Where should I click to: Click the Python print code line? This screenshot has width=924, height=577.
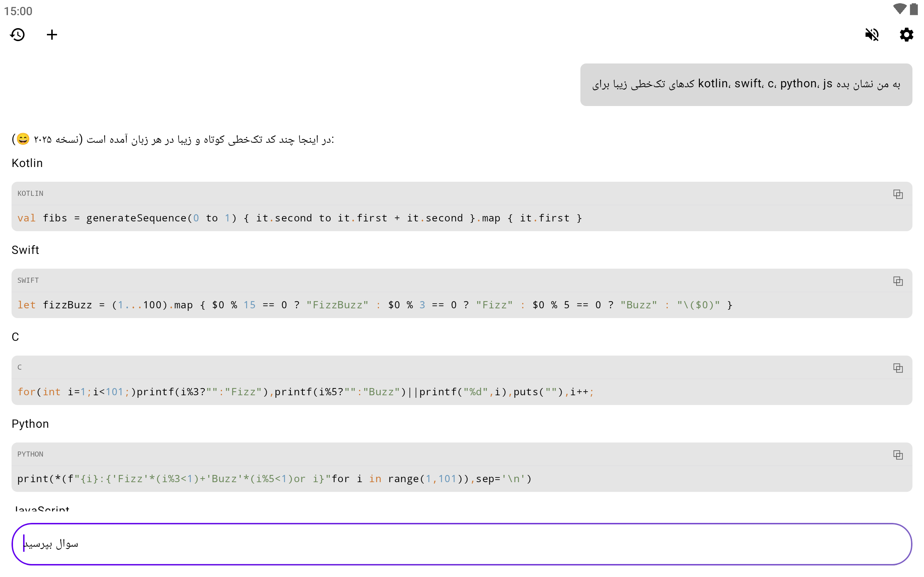point(274,479)
